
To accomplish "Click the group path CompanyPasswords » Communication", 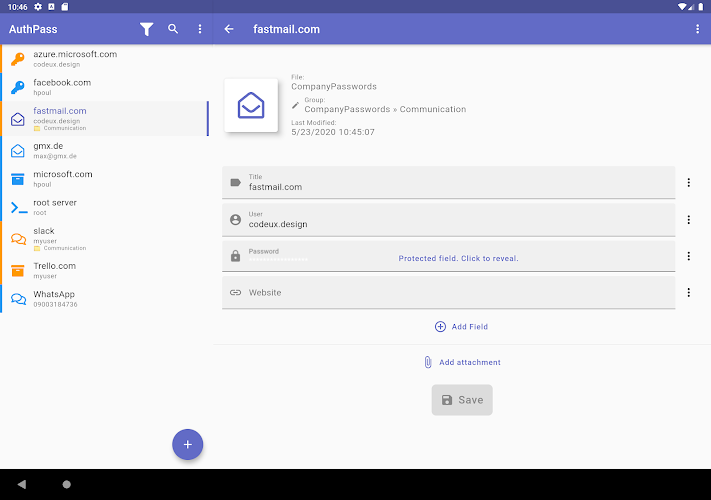I will 385,109.
